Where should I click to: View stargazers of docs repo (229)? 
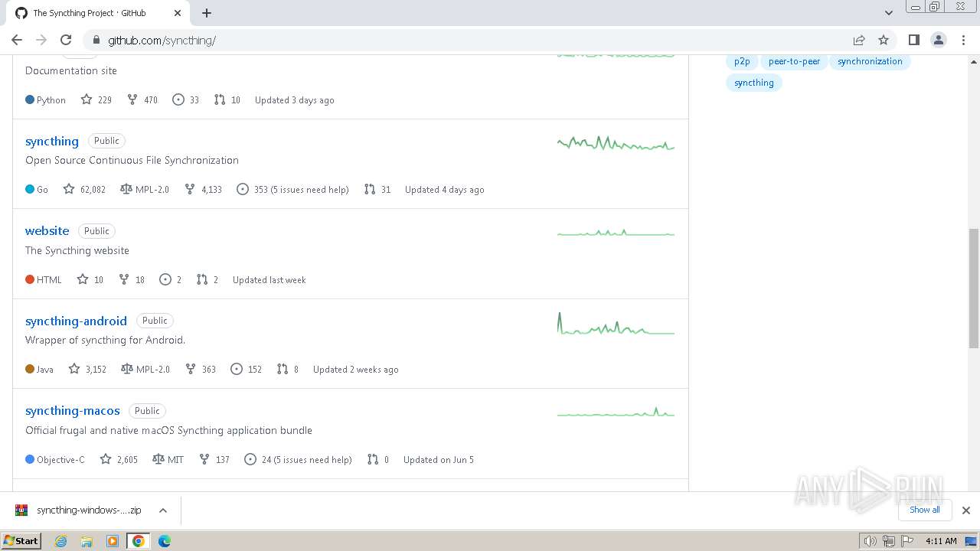pyautogui.click(x=96, y=100)
